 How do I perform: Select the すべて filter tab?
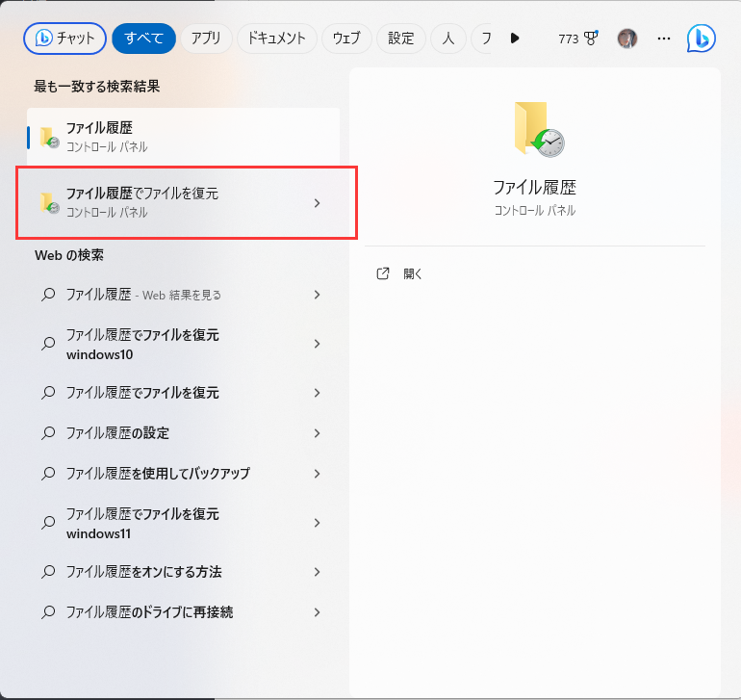(143, 39)
